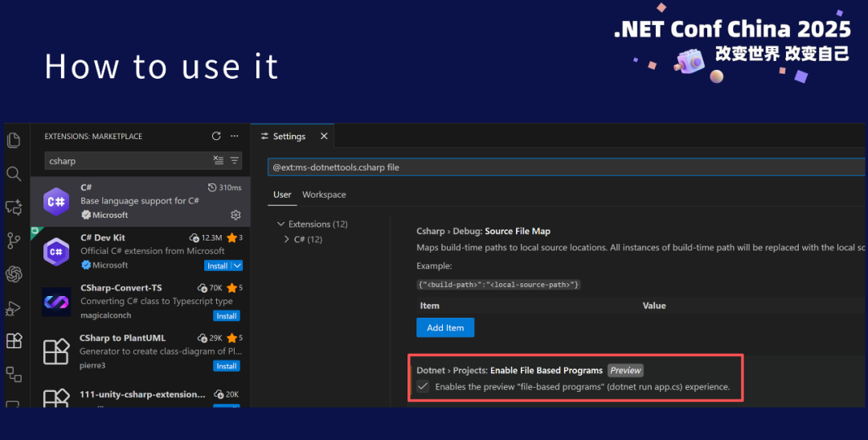Open the Source Control view icon
This screenshot has width=868, height=440.
tap(14, 241)
